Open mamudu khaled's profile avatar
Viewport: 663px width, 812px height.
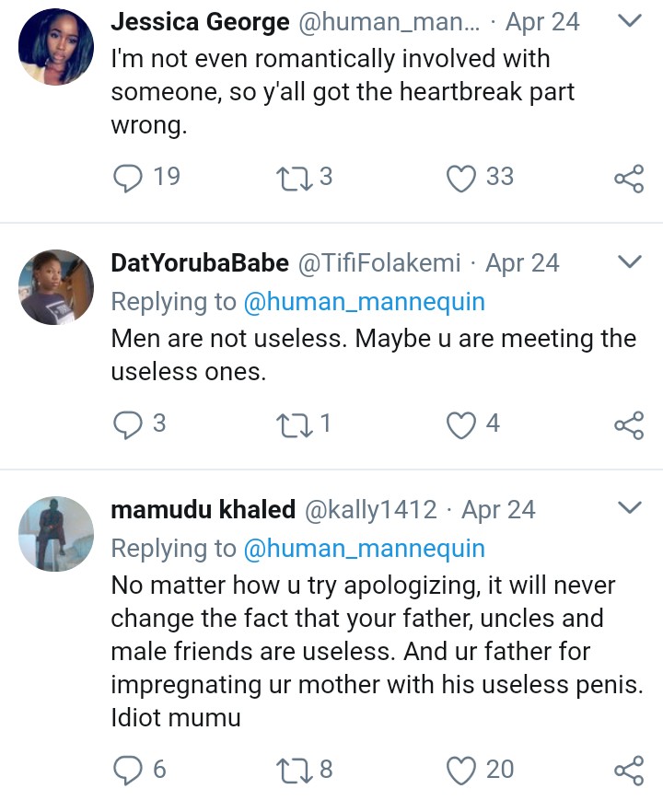[57, 534]
